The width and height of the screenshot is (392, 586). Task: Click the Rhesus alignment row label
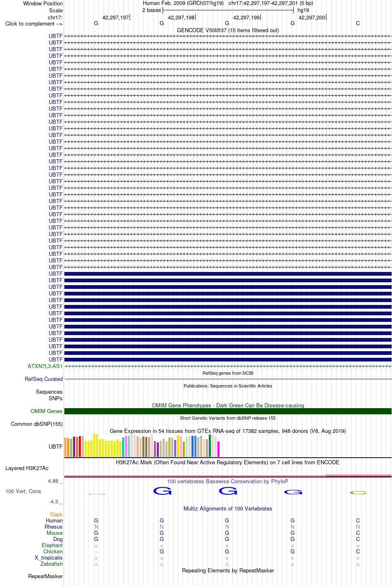click(54, 527)
